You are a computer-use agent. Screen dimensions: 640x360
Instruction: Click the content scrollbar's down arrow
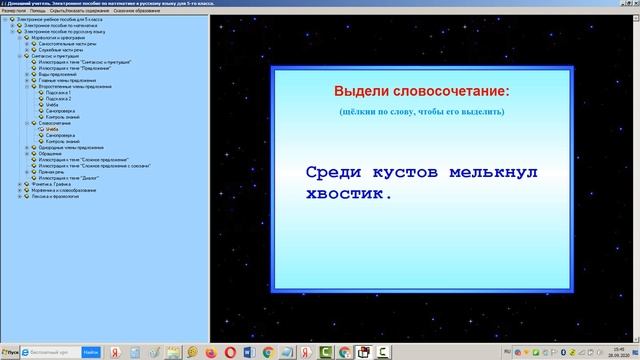636,340
